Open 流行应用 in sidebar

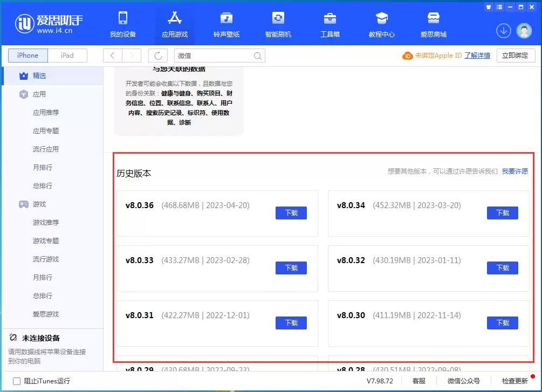[x=46, y=149]
